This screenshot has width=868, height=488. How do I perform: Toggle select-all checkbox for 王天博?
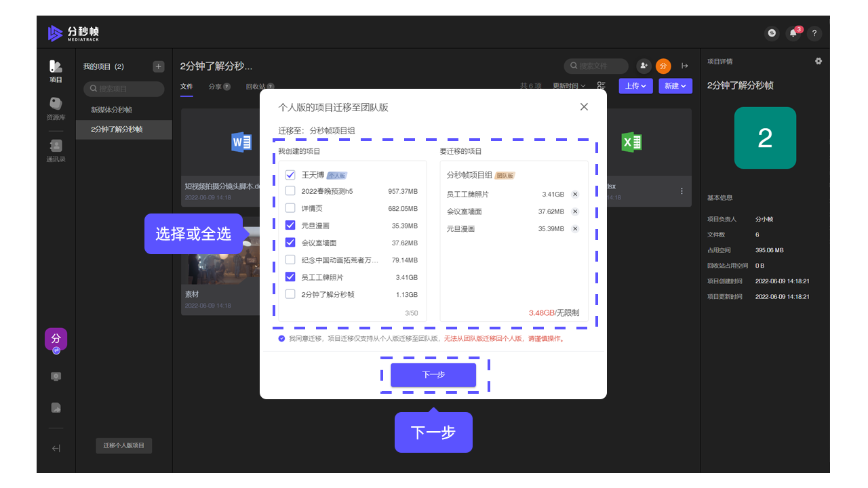(x=290, y=175)
